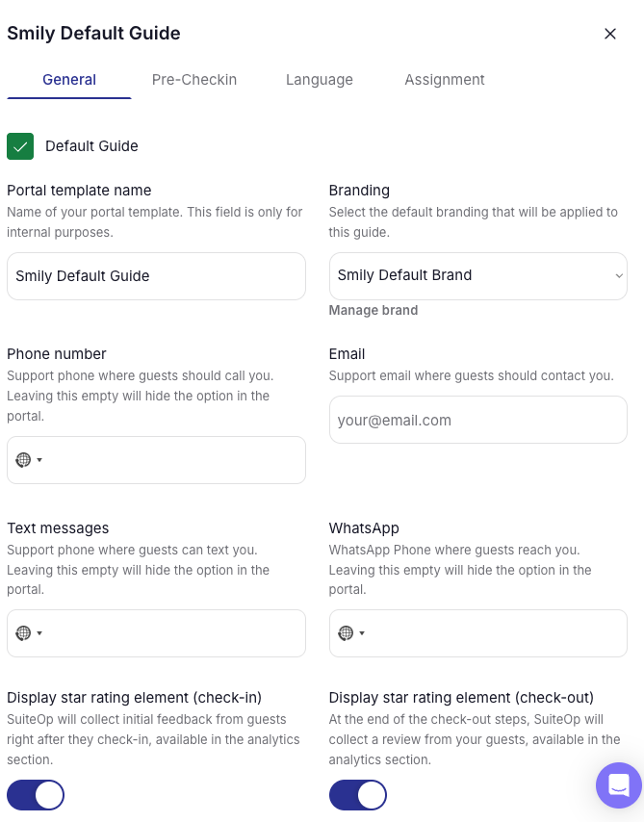Click the Phone number globe flag icon
644x822 pixels.
click(23, 460)
